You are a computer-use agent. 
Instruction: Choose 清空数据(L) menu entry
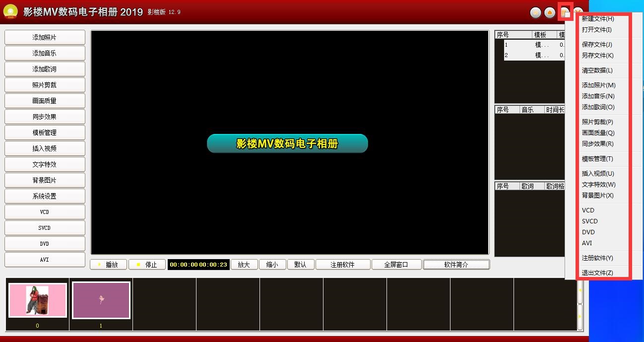click(x=597, y=70)
